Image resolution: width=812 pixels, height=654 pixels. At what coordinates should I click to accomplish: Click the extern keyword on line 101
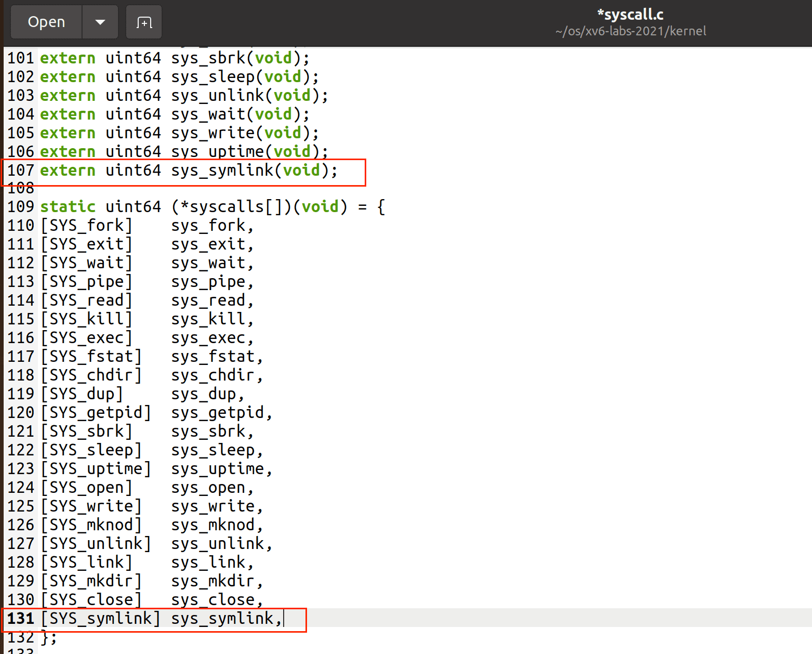point(68,58)
